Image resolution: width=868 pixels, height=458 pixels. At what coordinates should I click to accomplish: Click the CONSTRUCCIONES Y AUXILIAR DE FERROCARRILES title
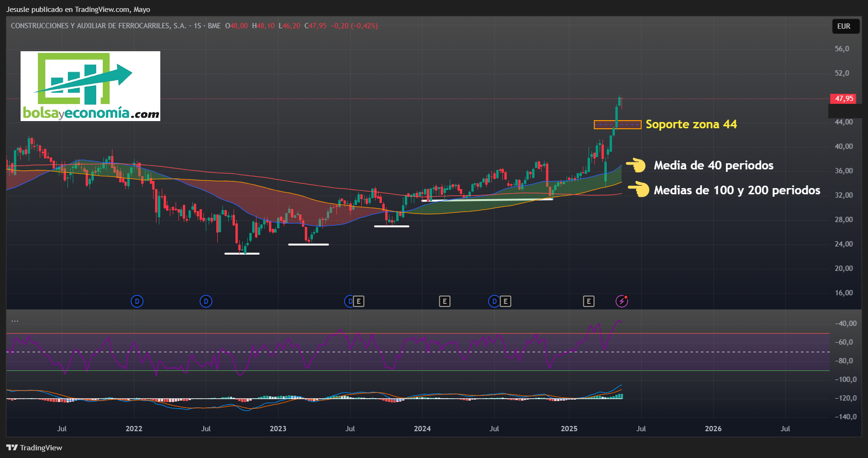[x=99, y=26]
